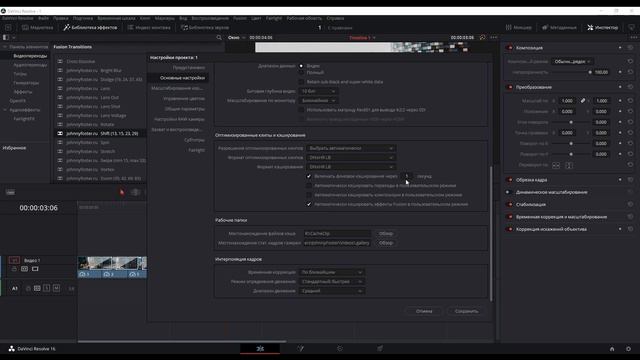The height and width of the screenshot is (360, 640).
Task: Click the home project manager icon
Action: point(612,349)
